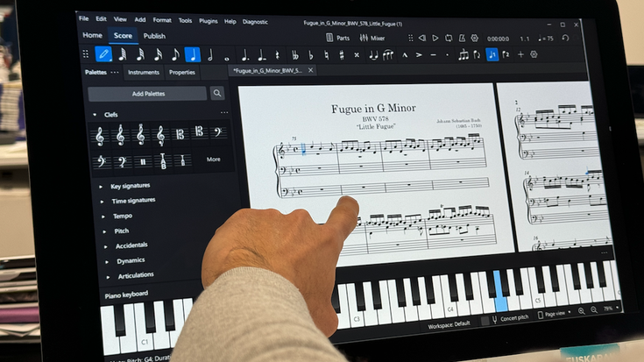The image size is (644, 362).
Task: Flip the note stem direction
Action: pyautogui.click(x=477, y=54)
